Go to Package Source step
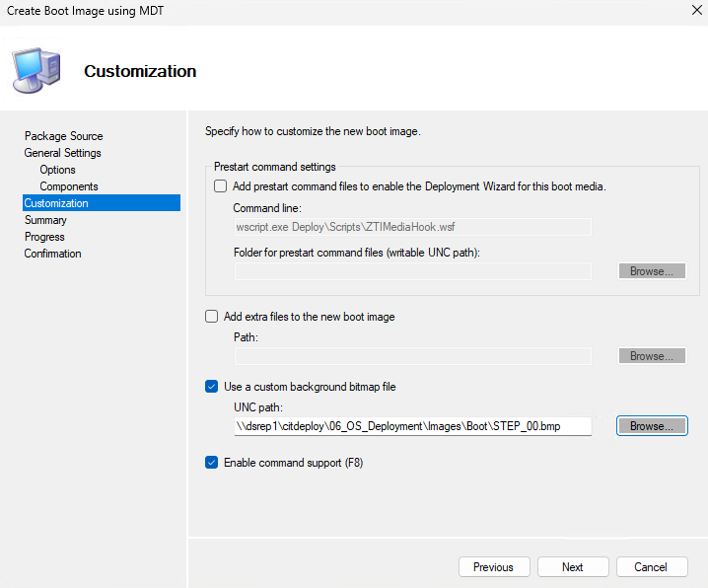The width and height of the screenshot is (708, 588). (63, 136)
